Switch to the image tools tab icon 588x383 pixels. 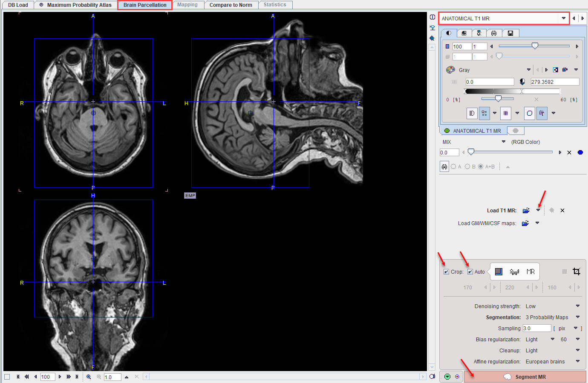coord(479,33)
